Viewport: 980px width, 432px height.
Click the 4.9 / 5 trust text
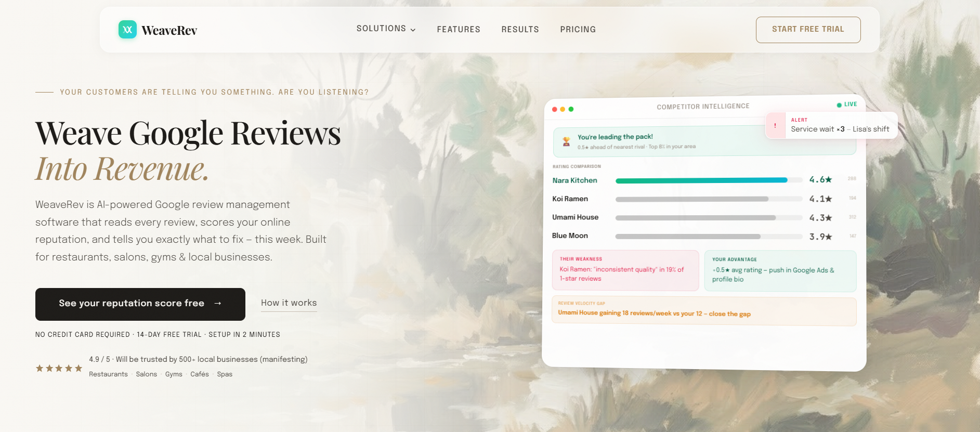(x=198, y=359)
